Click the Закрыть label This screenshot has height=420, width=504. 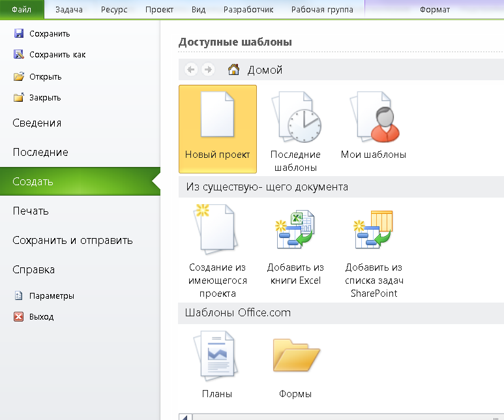coord(45,97)
